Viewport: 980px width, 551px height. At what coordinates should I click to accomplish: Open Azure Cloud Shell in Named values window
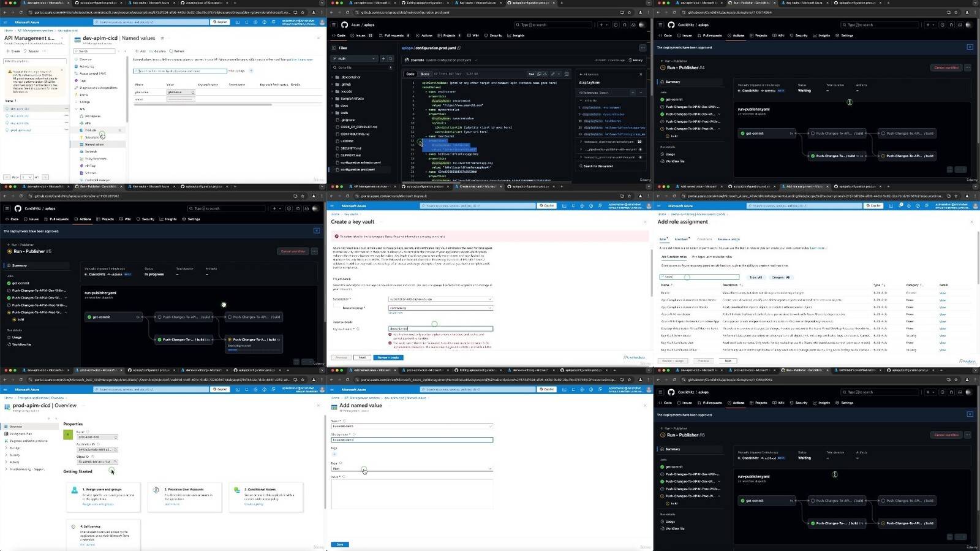coord(238,22)
